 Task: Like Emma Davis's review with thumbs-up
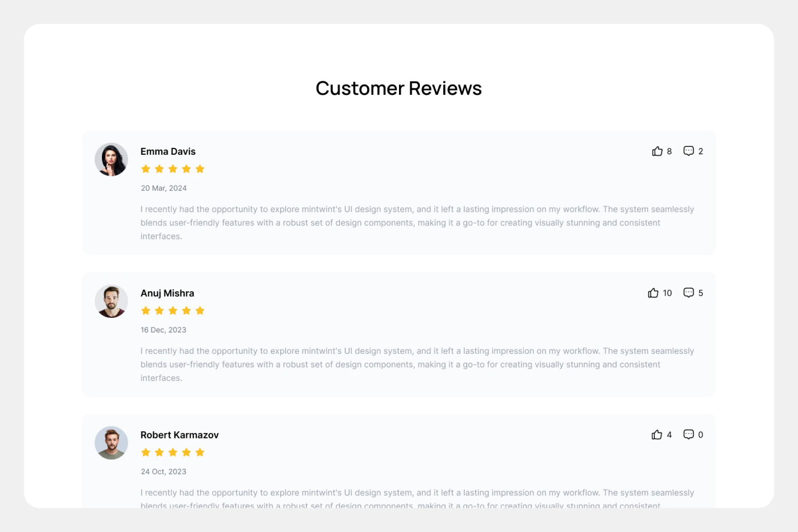[657, 151]
